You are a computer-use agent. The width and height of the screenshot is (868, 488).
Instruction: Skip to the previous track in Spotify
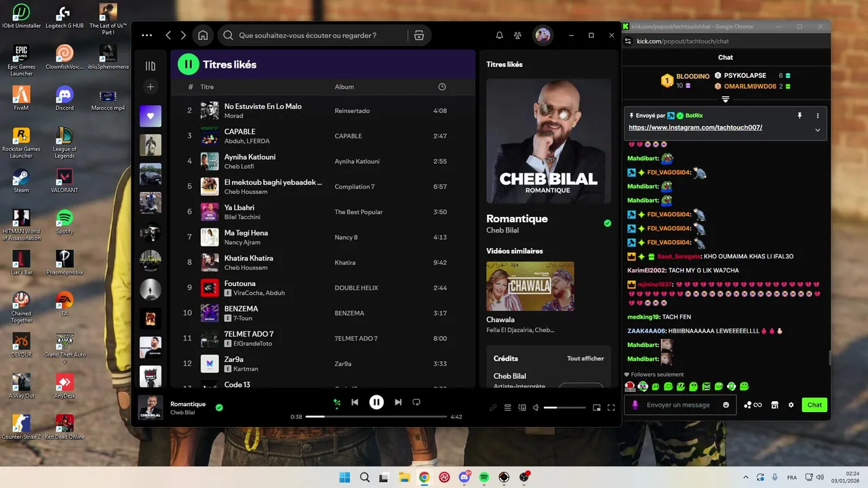[x=355, y=402]
